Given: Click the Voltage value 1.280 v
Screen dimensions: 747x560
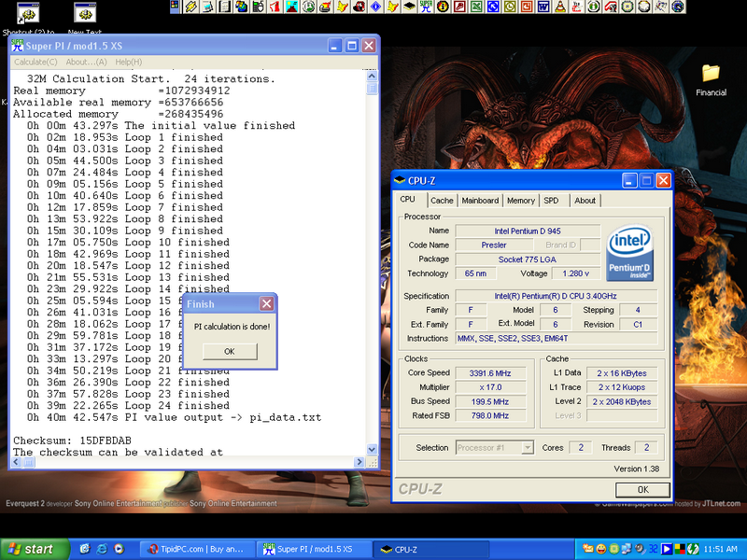Looking at the screenshot, I should 576,273.
